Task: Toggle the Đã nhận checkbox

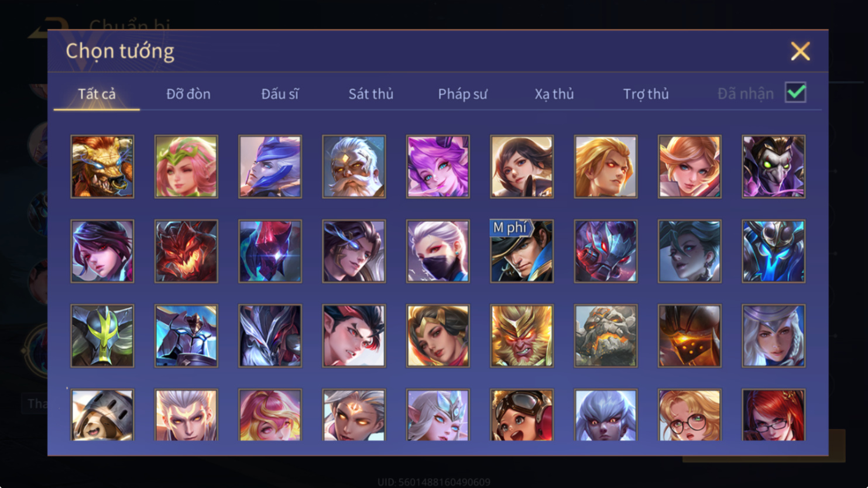Action: pos(795,92)
